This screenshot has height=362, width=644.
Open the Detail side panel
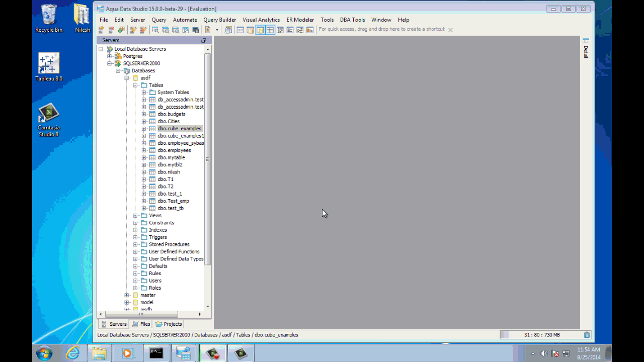(x=586, y=48)
